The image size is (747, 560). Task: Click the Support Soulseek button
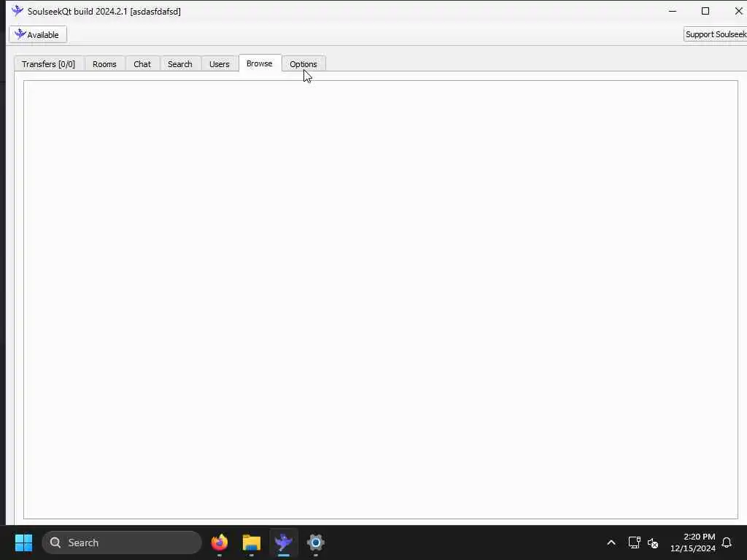[x=715, y=34]
